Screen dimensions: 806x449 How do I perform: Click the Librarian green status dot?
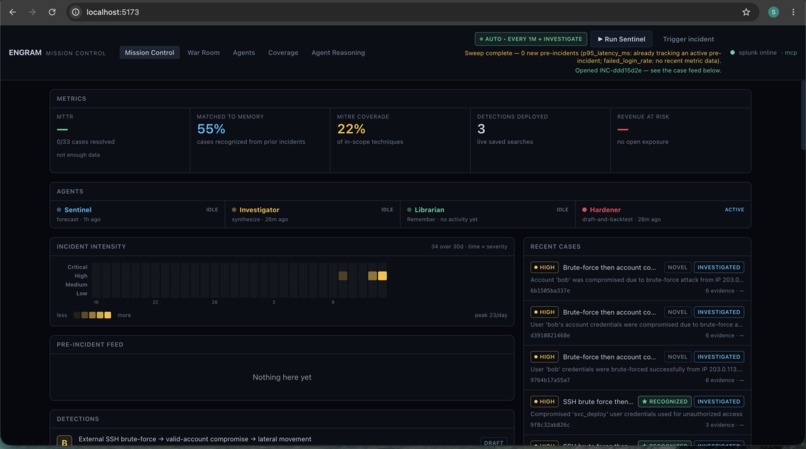click(409, 210)
